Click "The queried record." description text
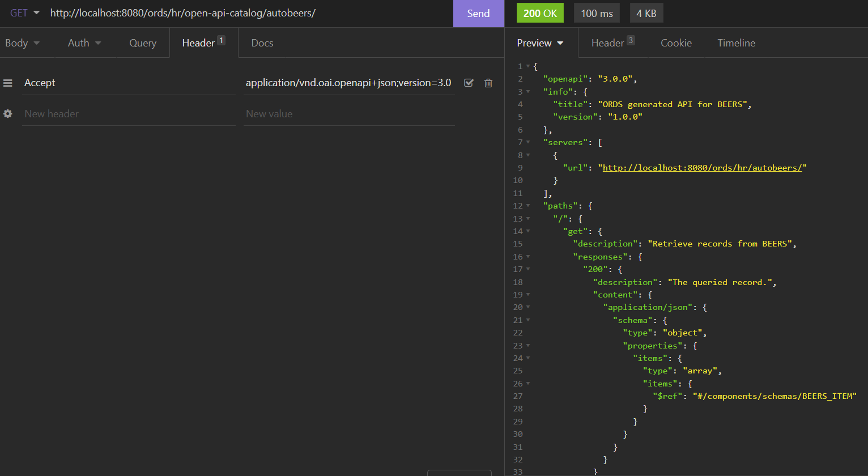The width and height of the screenshot is (868, 476). pos(720,282)
